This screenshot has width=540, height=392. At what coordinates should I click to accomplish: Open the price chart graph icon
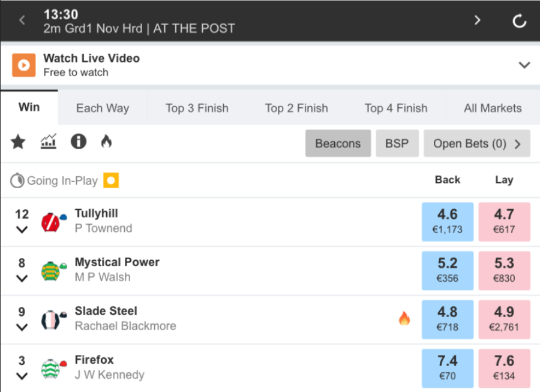point(49,141)
